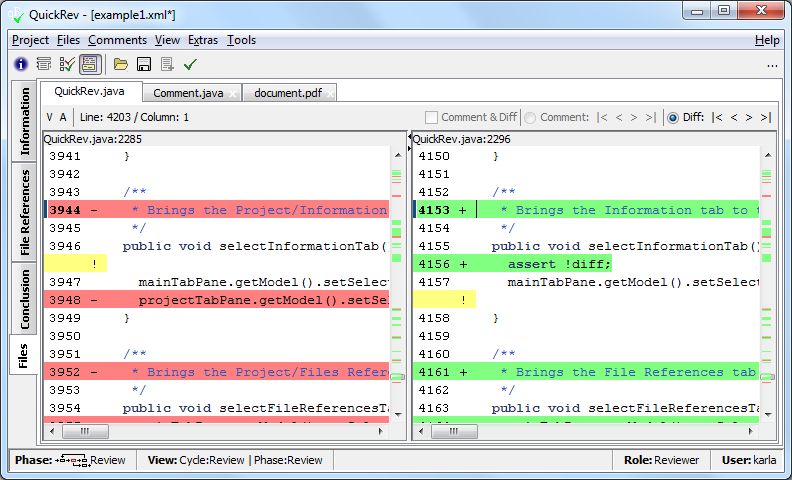This screenshot has width=792, height=480.
Task: Click left pane vertical scrollbar up arrow
Action: pos(398,156)
